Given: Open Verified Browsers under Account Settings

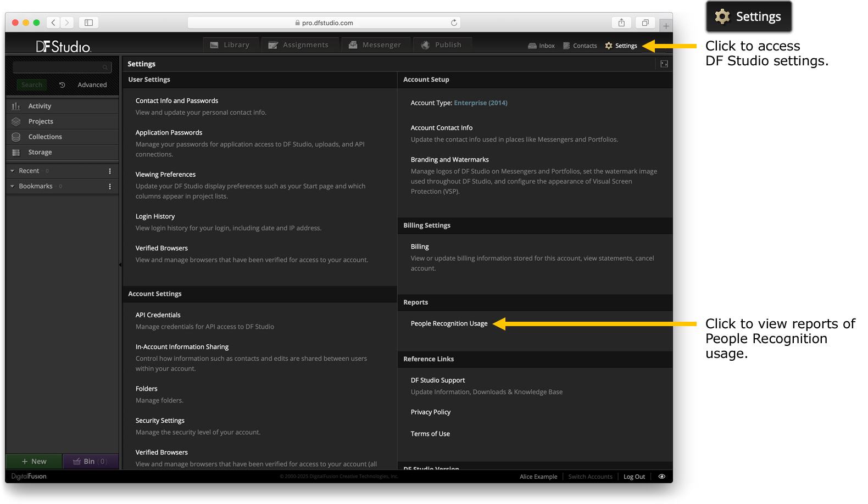Looking at the screenshot, I should tap(162, 452).
